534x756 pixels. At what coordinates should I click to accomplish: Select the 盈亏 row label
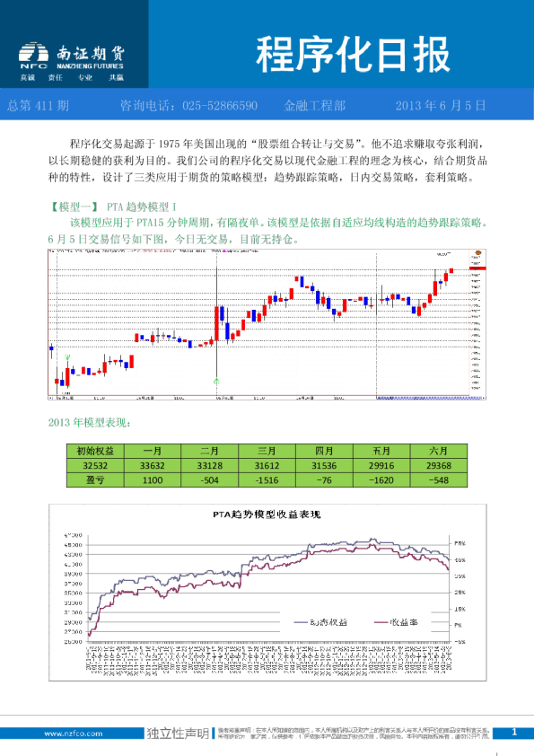tap(95, 479)
